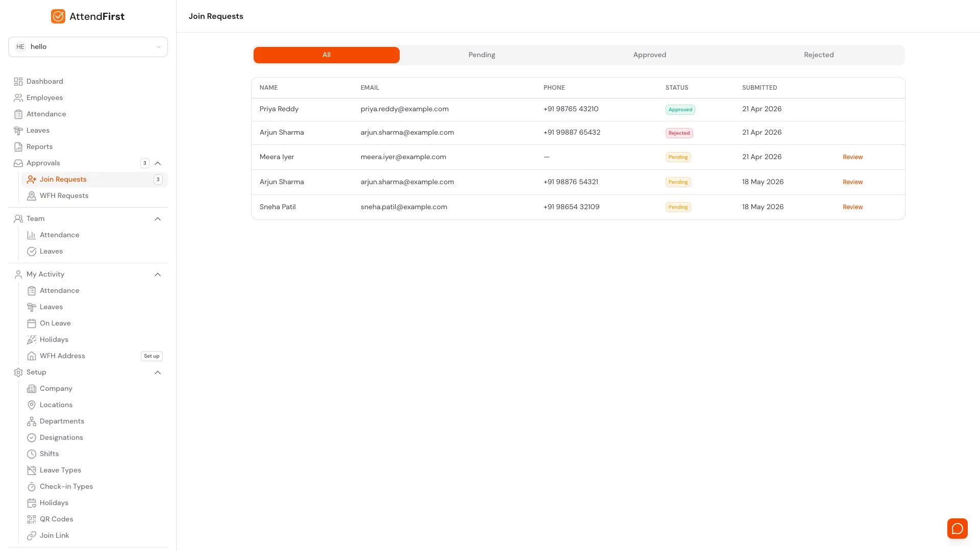Click the EMAIL column header
This screenshot has height=551, width=980.
click(x=370, y=88)
